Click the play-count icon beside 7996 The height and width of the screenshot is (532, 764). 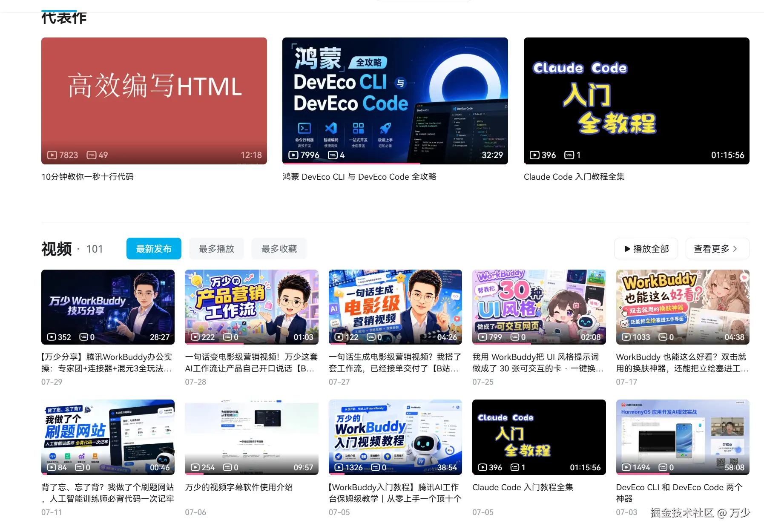tap(293, 155)
